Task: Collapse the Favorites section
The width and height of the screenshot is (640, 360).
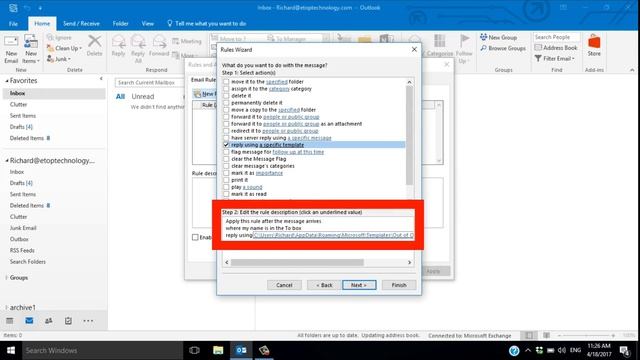Action: coord(7,81)
